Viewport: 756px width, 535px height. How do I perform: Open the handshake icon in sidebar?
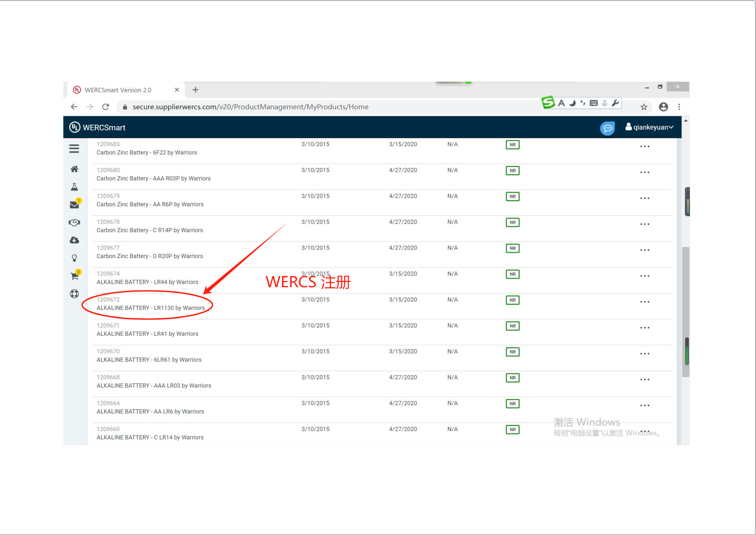75,222
